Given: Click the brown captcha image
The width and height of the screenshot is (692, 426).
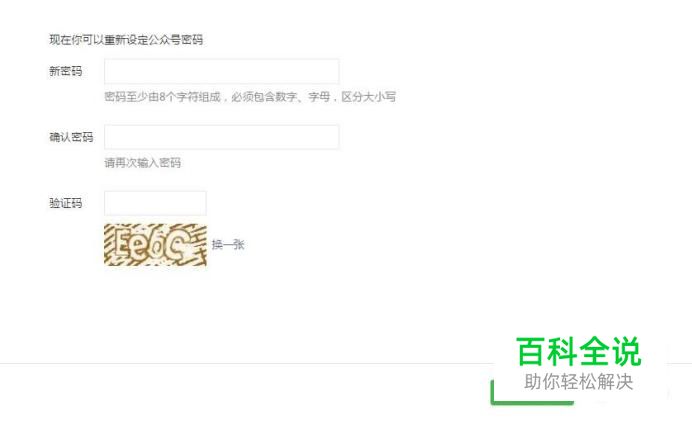Looking at the screenshot, I should (155, 245).
